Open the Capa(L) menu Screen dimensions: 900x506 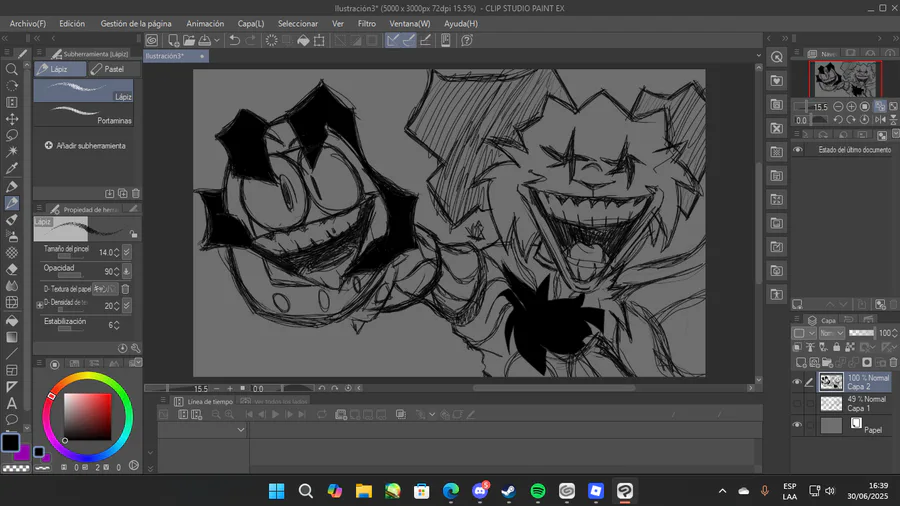[x=251, y=24]
